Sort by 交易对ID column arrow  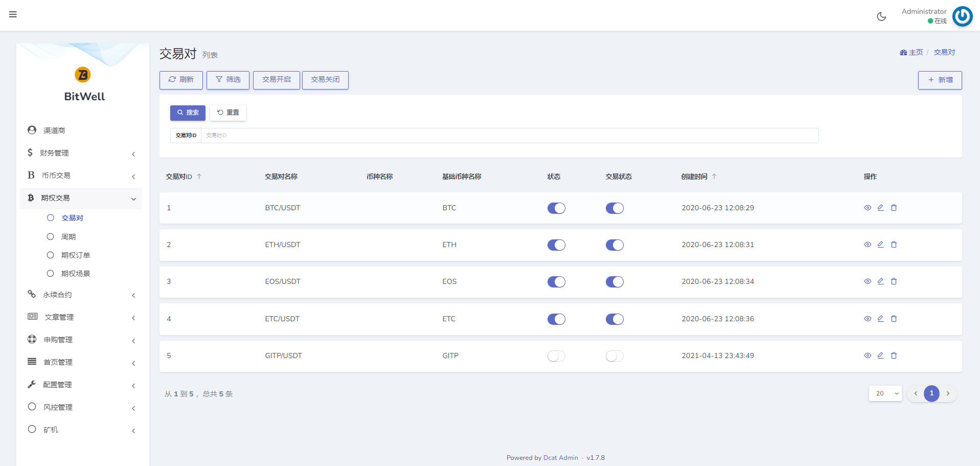199,176
